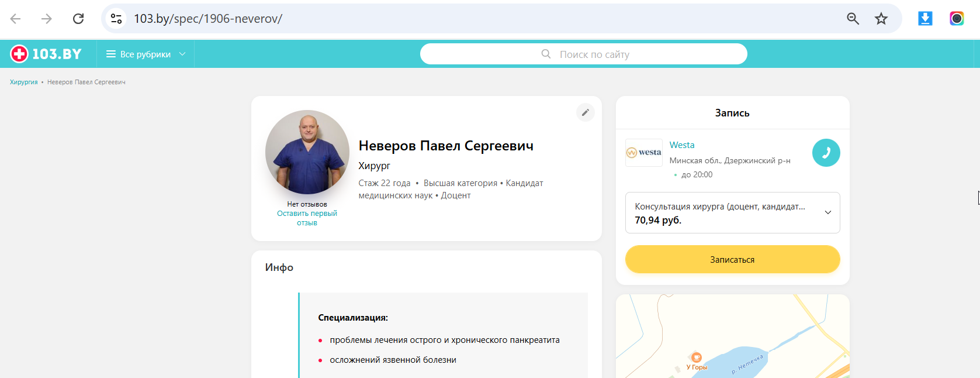Open the colorful circle extension icon
Image resolution: width=980 pixels, height=378 pixels.
[957, 19]
